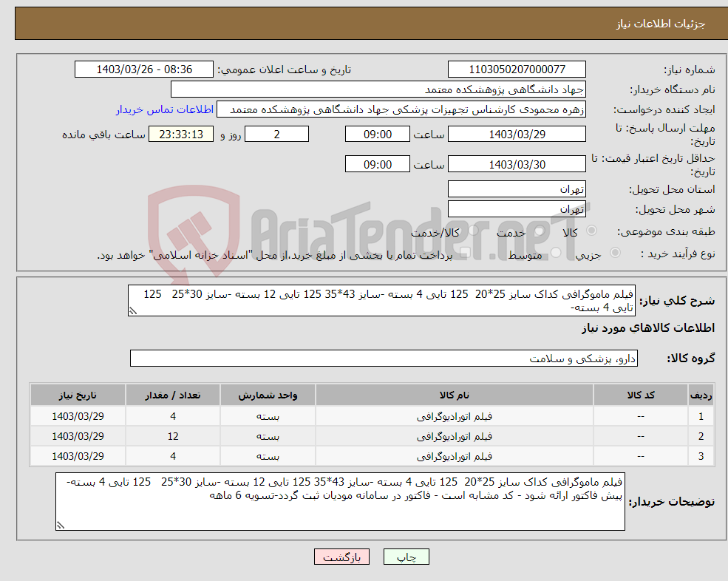Viewport: 728px width, 581px height.
Task: Select the کالا/خدمت radio button
Action: click(473, 231)
